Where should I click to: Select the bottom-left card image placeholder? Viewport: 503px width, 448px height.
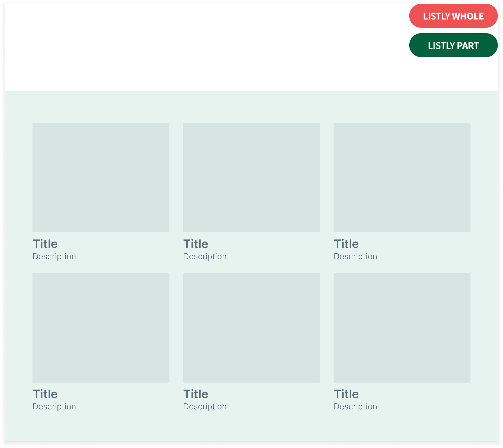[x=101, y=328]
